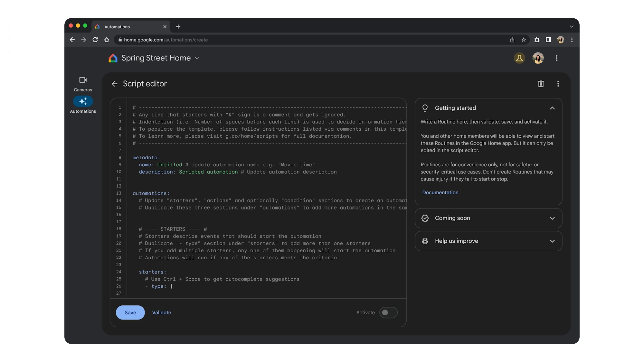Image resolution: width=644 pixels, height=362 pixels.
Task: Open the app header three-dot menu
Action: tap(557, 58)
